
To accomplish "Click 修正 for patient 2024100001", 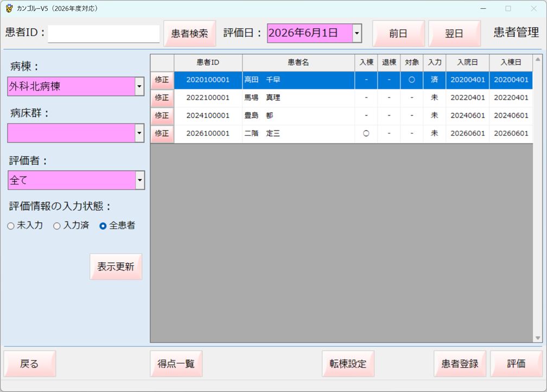I will point(162,116).
